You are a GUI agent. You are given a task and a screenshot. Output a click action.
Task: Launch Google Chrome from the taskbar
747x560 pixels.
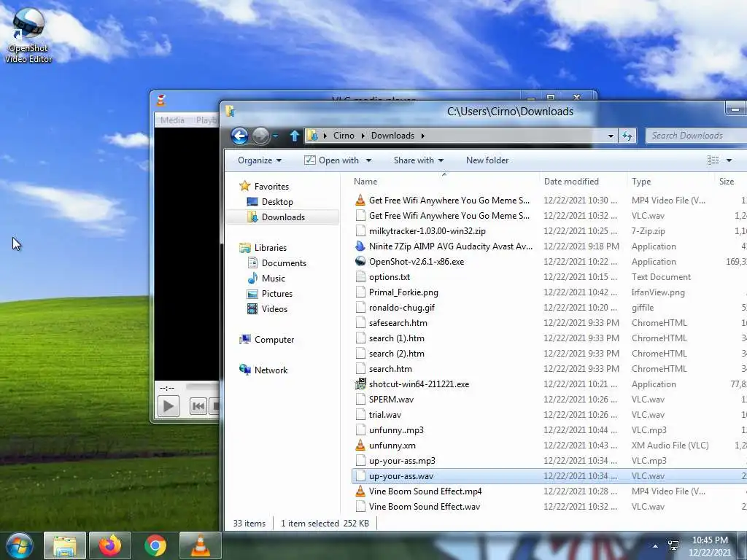pyautogui.click(x=155, y=545)
